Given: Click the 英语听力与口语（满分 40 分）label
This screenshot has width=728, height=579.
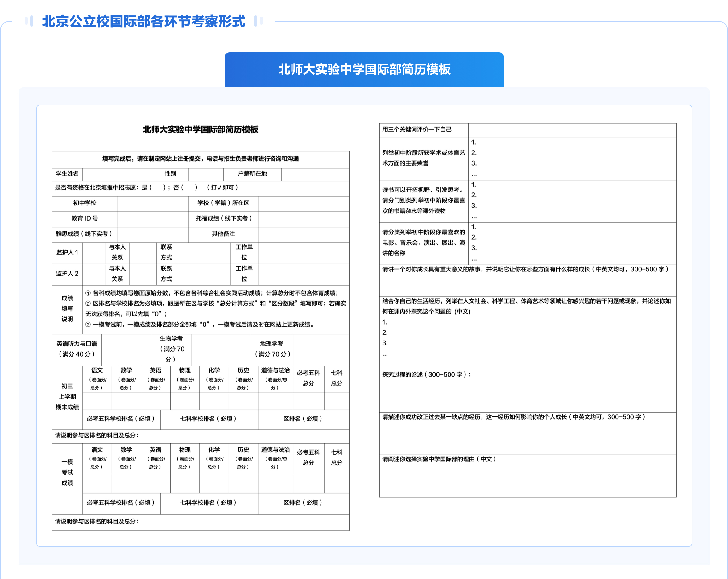Looking at the screenshot, I should pos(77,349).
